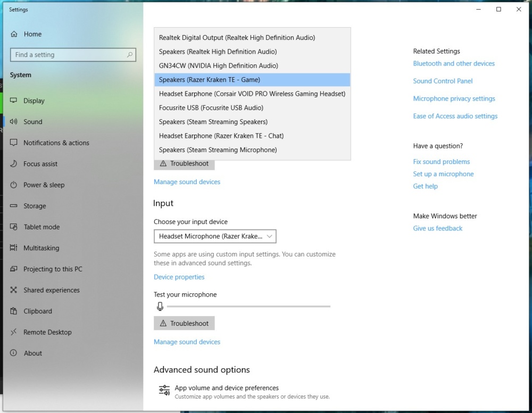Screen dimensions: 532x413
Task: Focus the Find a setting search box
Action: (x=73, y=55)
